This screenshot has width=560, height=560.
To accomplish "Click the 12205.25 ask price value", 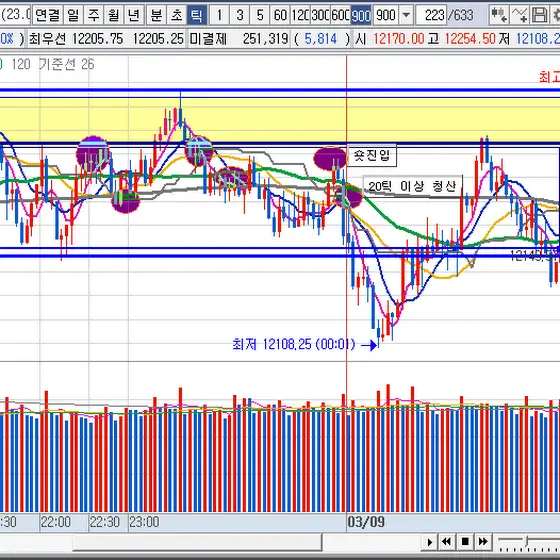I will point(159,39).
